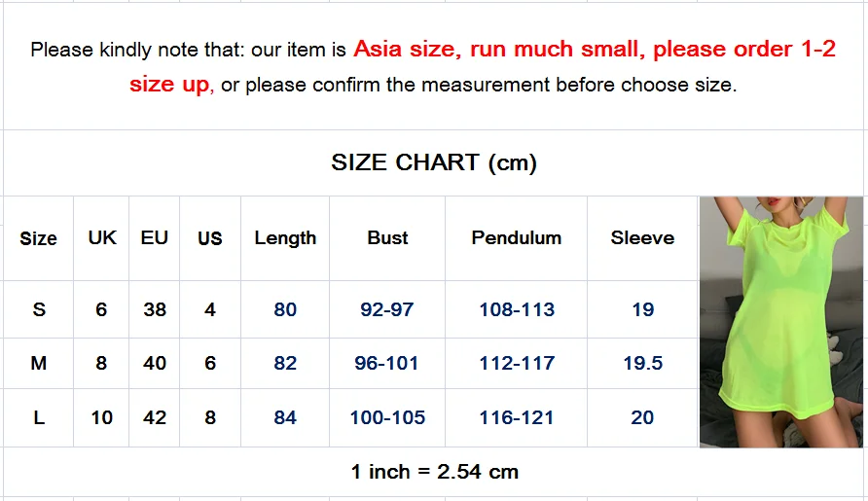Click the Sleeve column header
This screenshot has width=868, height=501.
[642, 238]
